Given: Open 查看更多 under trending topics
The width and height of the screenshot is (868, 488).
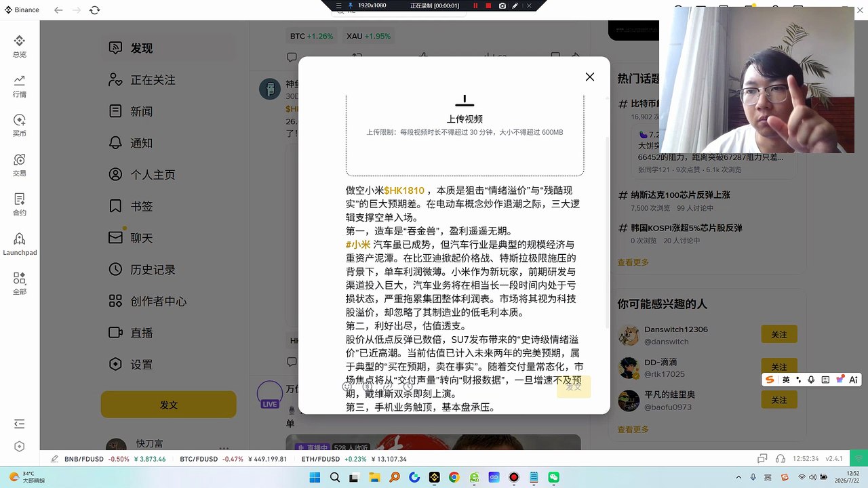Looking at the screenshot, I should point(633,262).
